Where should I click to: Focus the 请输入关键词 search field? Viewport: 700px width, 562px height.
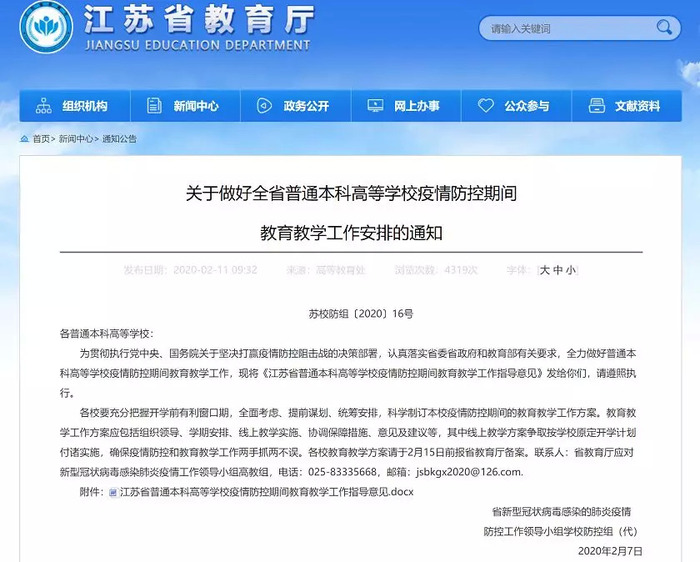(579, 28)
